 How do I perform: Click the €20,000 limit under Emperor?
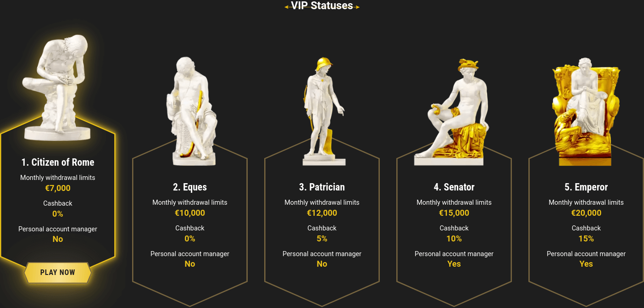coord(586,213)
